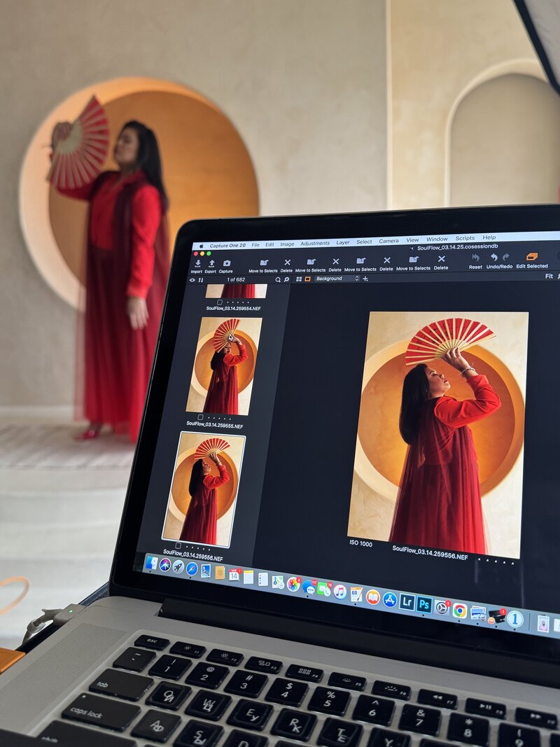Switch to the multi-image grid view
The height and width of the screenshot is (747, 560).
pyautogui.click(x=299, y=279)
